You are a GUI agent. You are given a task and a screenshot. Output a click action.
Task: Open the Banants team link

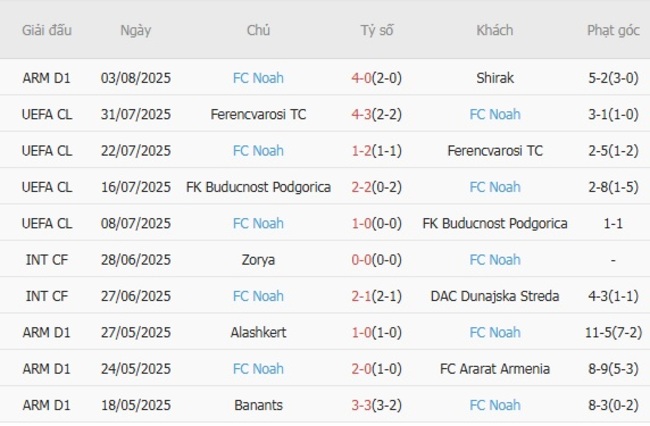[x=258, y=405]
